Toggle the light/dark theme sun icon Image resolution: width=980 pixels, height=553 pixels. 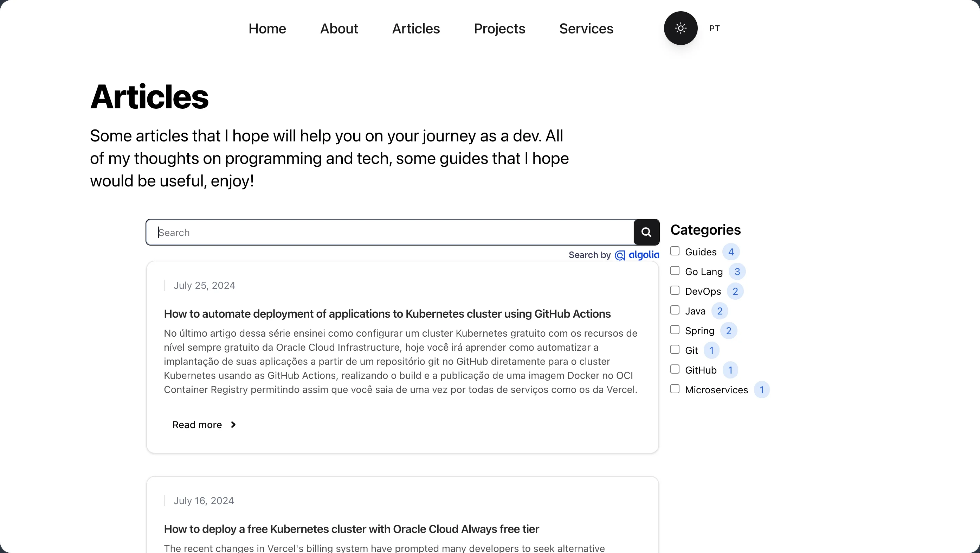[x=681, y=28]
